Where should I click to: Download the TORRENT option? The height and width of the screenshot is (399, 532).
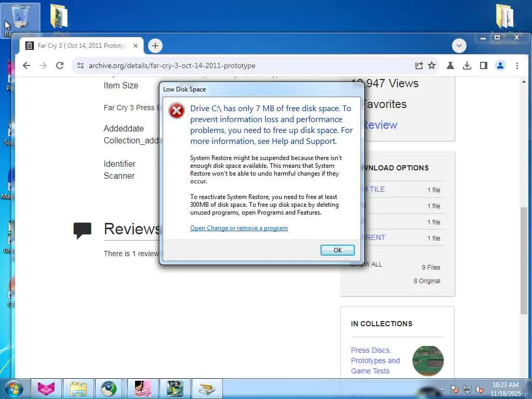pos(375,237)
